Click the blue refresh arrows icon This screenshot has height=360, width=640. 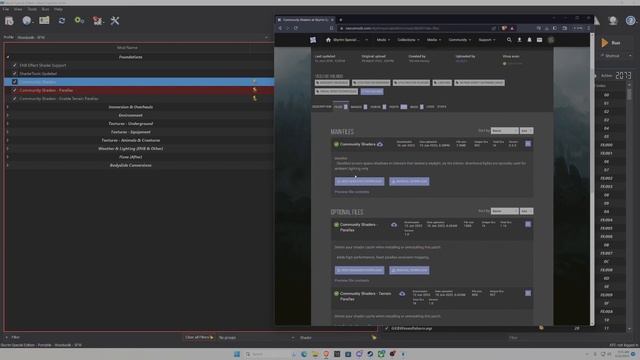point(62,20)
